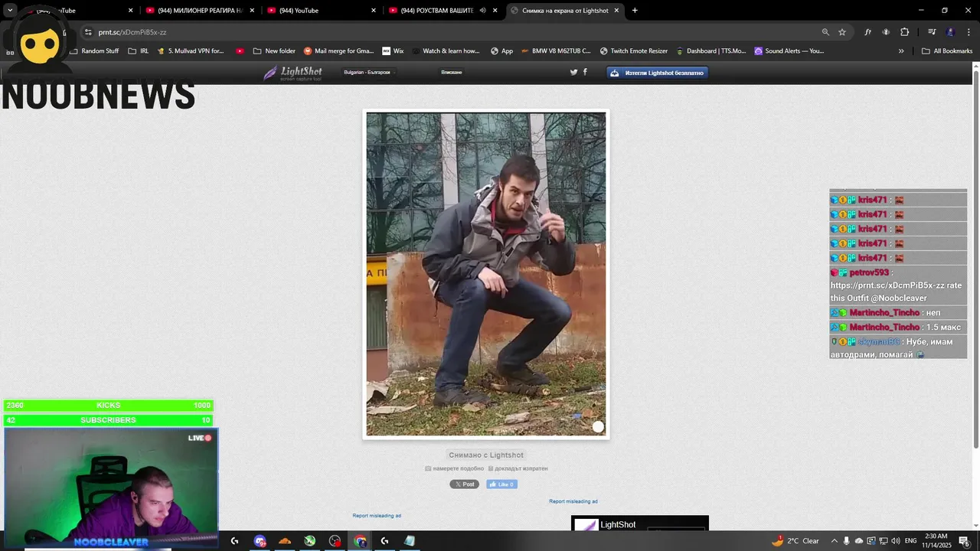The width and height of the screenshot is (980, 551).
Task: Open the Twitch Emote Resizer bookmark
Action: pos(634,51)
